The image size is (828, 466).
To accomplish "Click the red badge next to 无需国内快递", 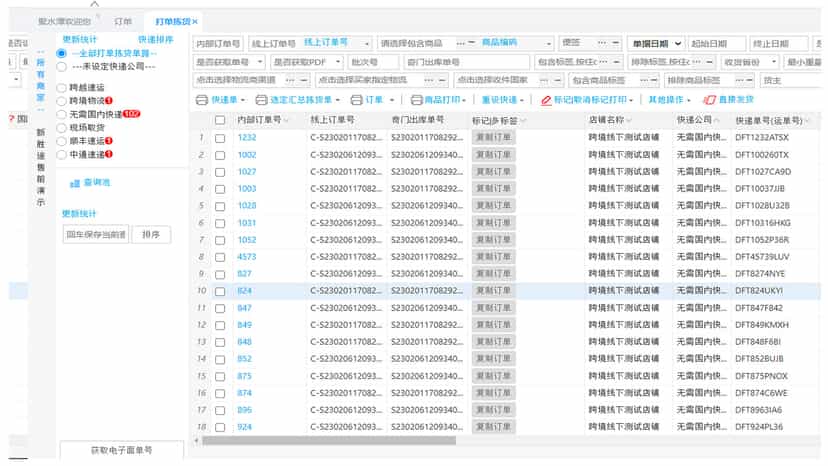I will click(x=131, y=114).
